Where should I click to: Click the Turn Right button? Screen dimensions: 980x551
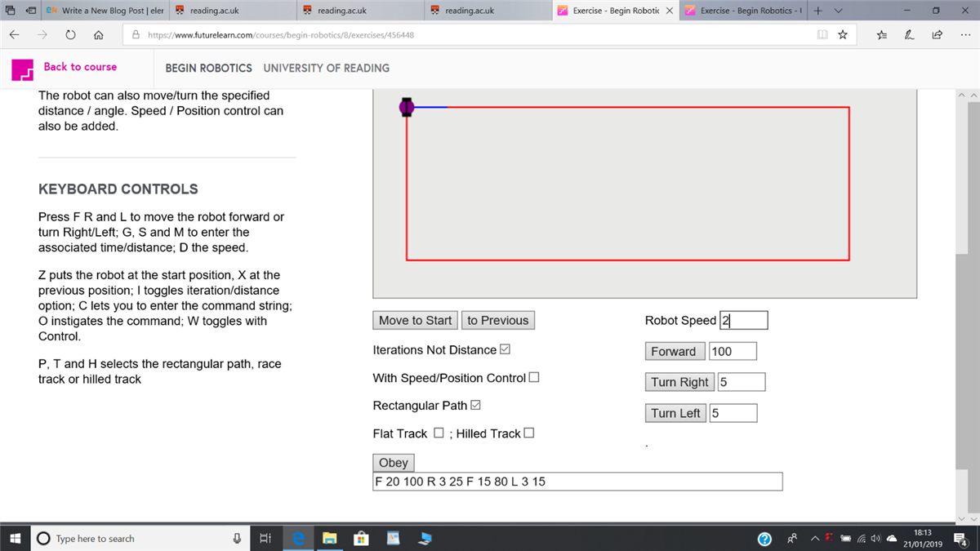click(x=679, y=382)
